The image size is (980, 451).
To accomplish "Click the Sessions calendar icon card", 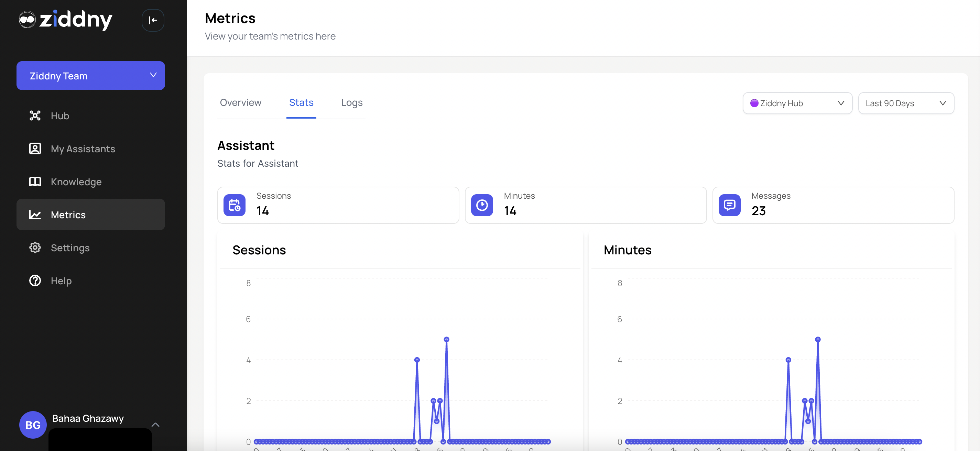I will coord(235,205).
